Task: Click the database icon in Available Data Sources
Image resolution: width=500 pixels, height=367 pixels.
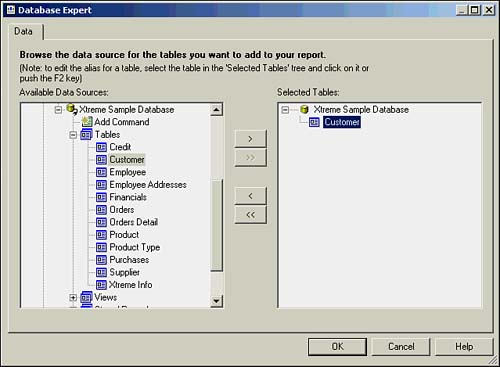Action: click(71, 109)
